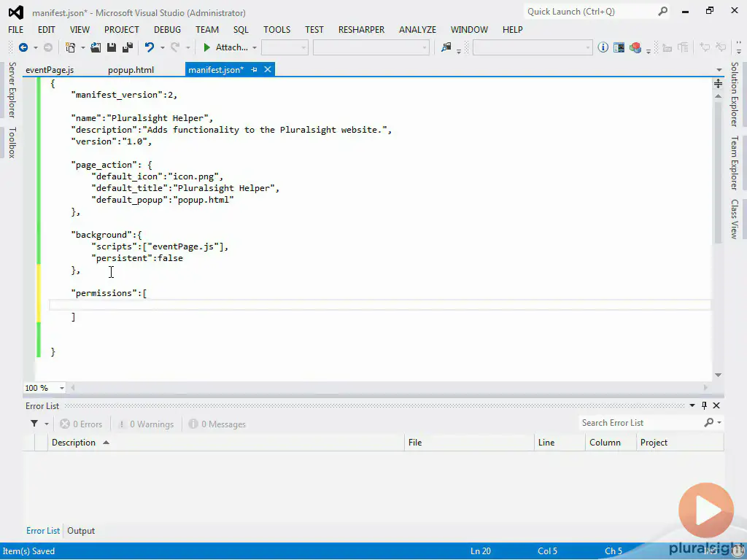Switch to the Output tab

click(x=81, y=531)
